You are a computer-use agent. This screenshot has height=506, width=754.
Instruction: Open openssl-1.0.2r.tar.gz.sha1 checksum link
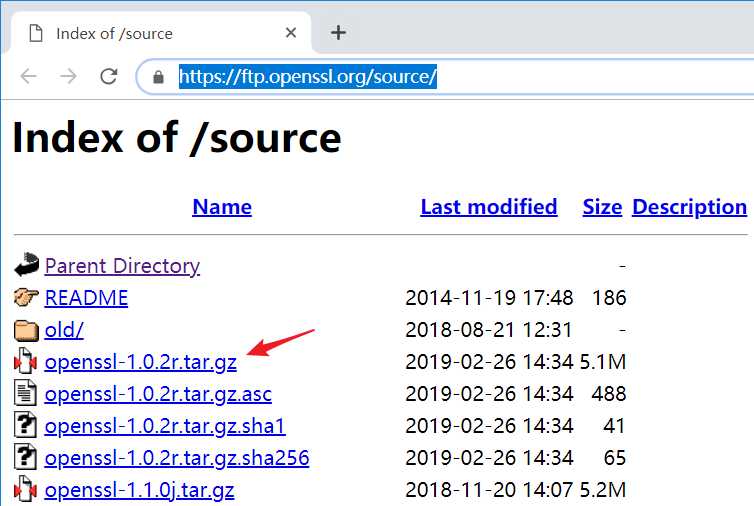point(165,426)
